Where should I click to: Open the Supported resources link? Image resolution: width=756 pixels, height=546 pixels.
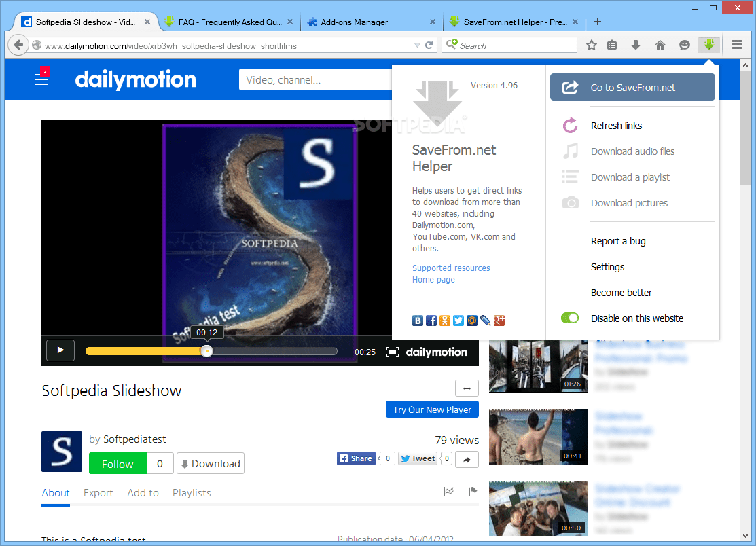point(451,268)
